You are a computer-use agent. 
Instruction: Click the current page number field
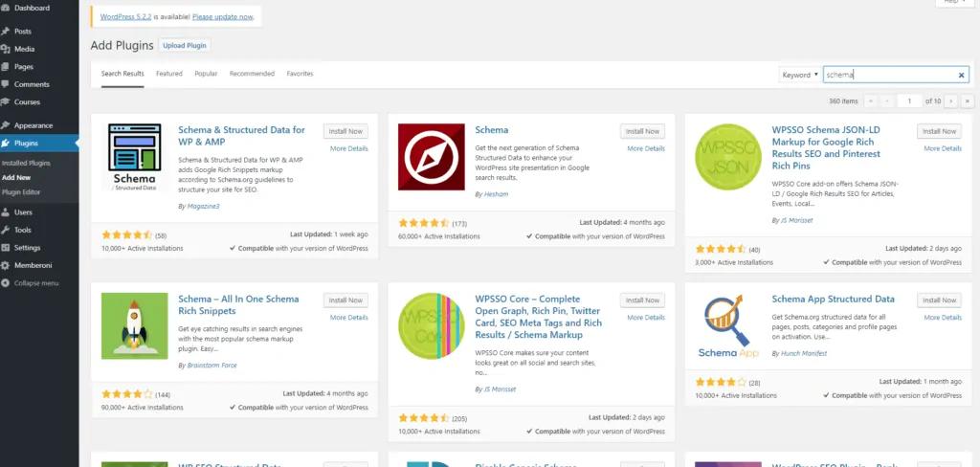909,100
